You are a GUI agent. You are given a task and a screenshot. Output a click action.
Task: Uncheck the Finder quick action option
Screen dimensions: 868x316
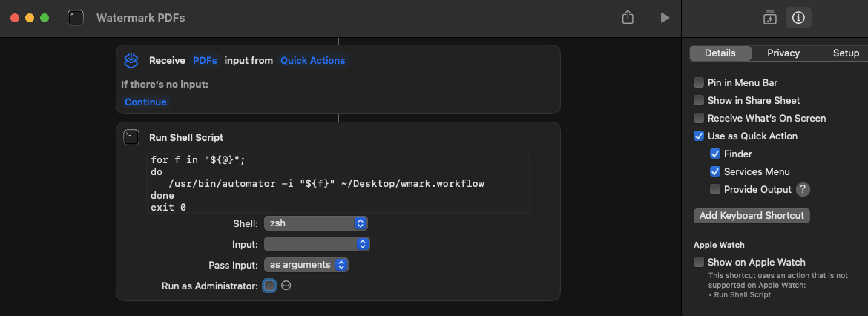[x=715, y=154]
